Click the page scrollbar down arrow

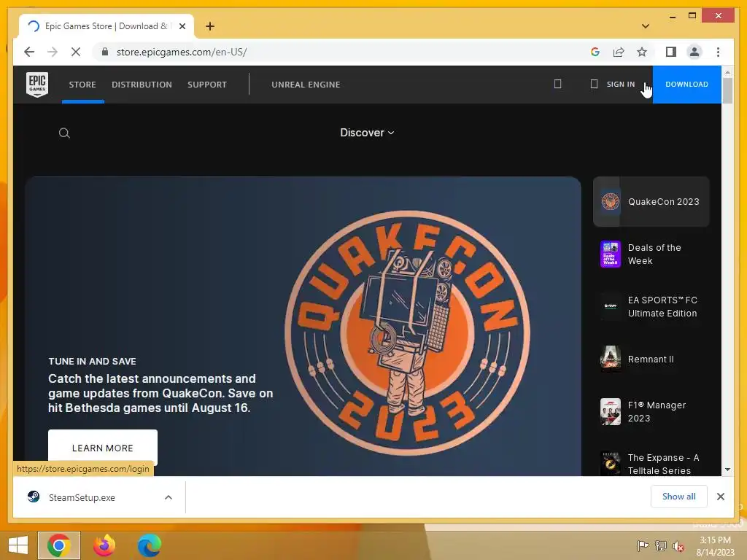point(727,470)
